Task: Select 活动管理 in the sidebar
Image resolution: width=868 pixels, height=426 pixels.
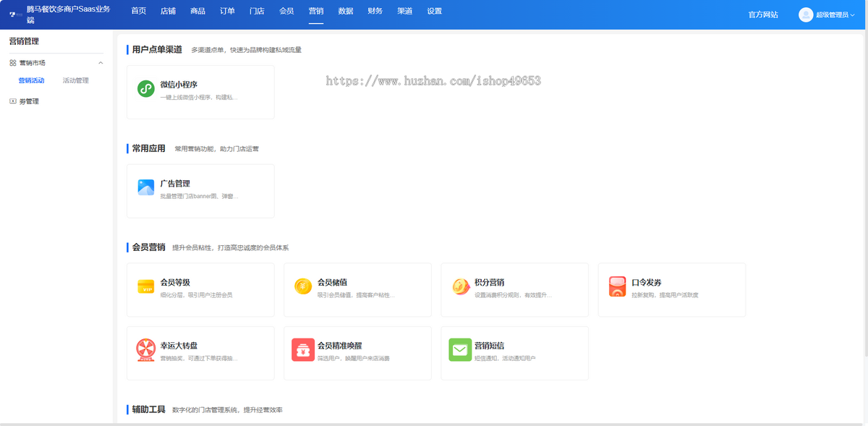Action: (76, 80)
